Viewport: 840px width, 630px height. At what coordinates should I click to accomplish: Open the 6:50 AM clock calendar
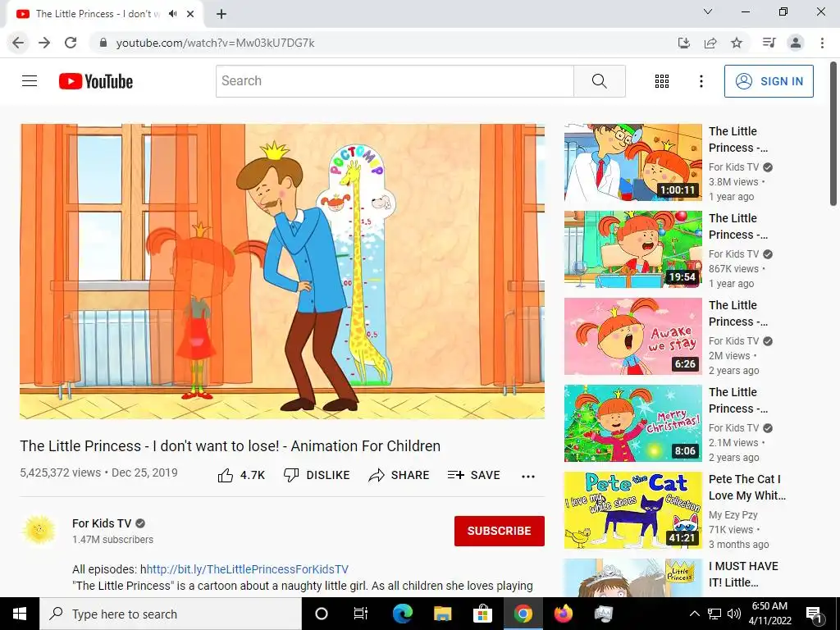(769, 614)
